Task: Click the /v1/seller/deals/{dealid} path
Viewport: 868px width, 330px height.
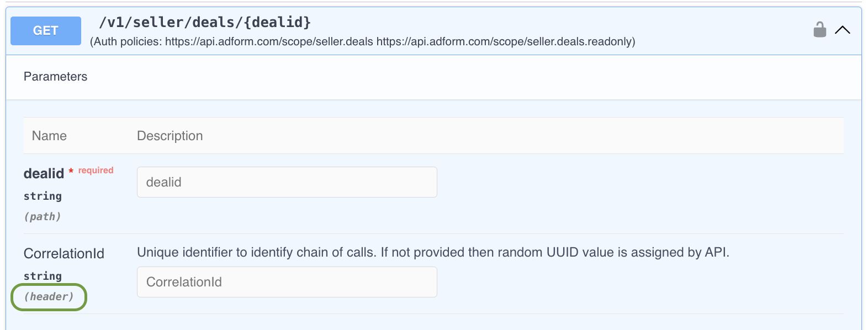Action: coord(205,22)
